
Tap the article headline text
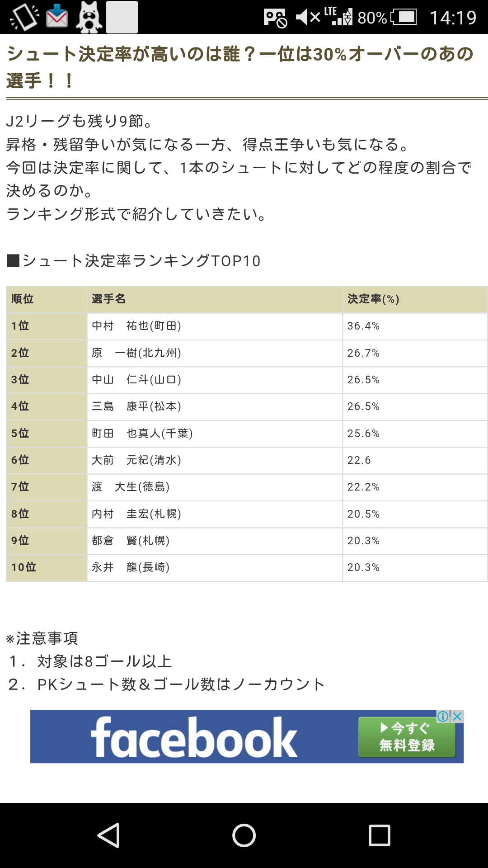click(240, 67)
